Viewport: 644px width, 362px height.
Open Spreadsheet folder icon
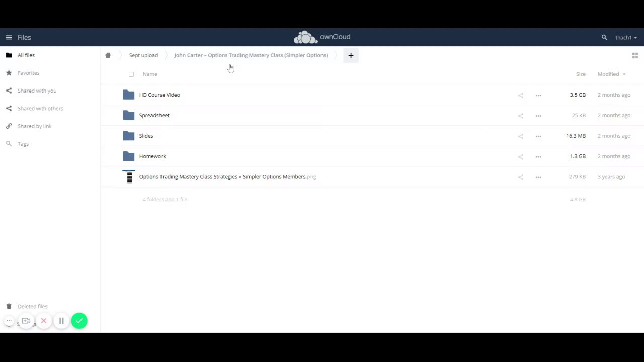129,115
